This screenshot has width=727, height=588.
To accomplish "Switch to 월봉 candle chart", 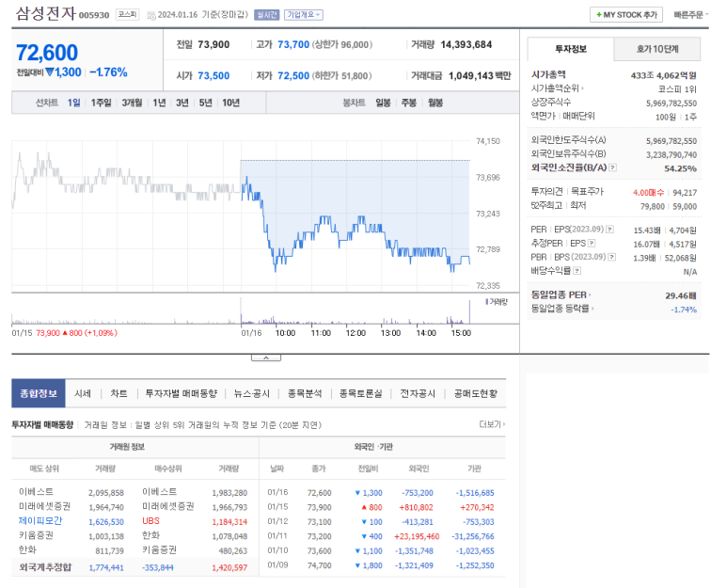I will pos(435,103).
